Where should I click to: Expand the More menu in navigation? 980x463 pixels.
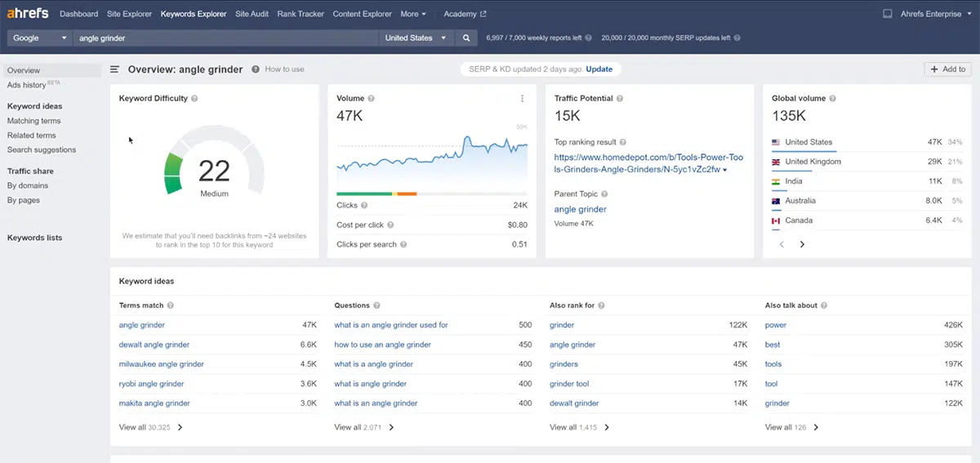click(x=413, y=14)
